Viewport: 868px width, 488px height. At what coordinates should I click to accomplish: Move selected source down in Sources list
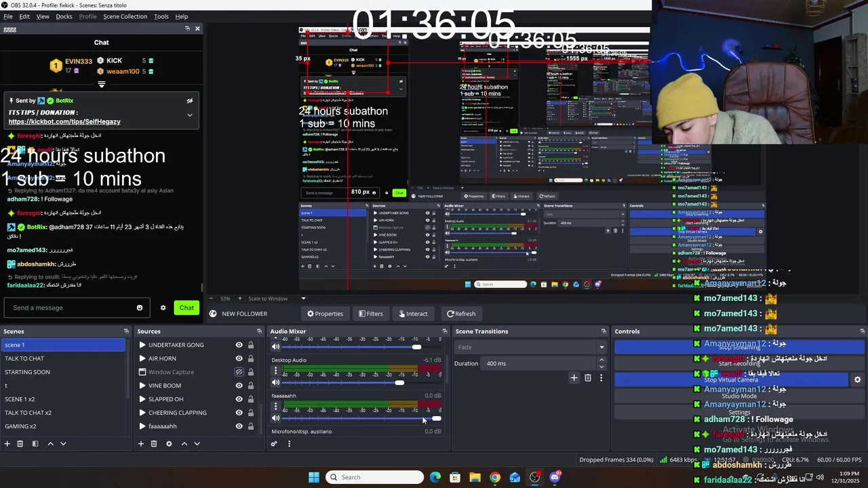pyautogui.click(x=197, y=444)
